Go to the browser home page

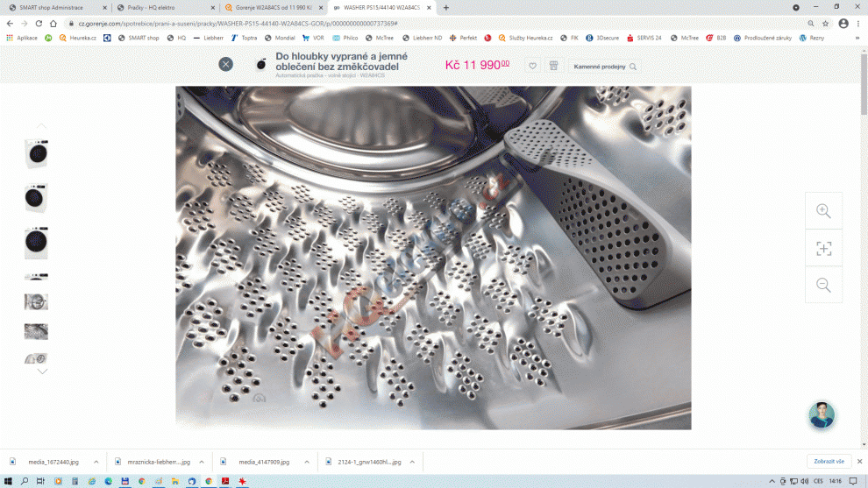tap(53, 24)
